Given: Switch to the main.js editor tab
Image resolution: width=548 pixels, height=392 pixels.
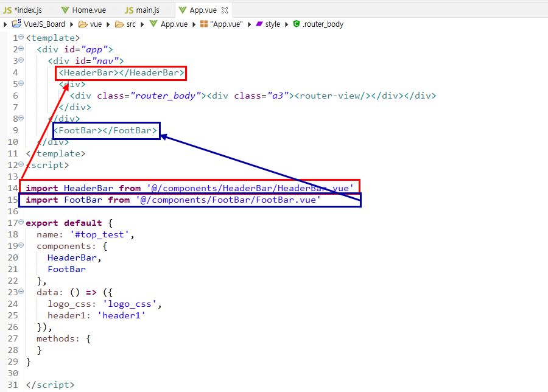Looking at the screenshot, I should point(142,10).
